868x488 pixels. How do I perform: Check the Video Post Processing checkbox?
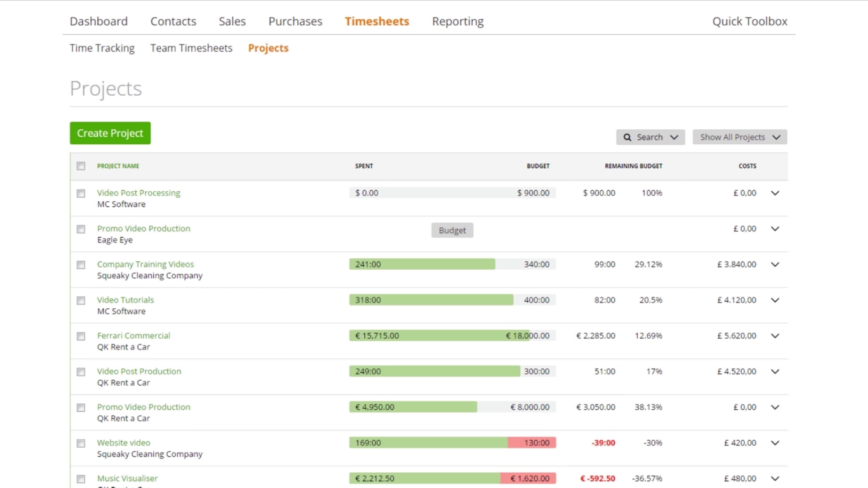[x=81, y=193]
